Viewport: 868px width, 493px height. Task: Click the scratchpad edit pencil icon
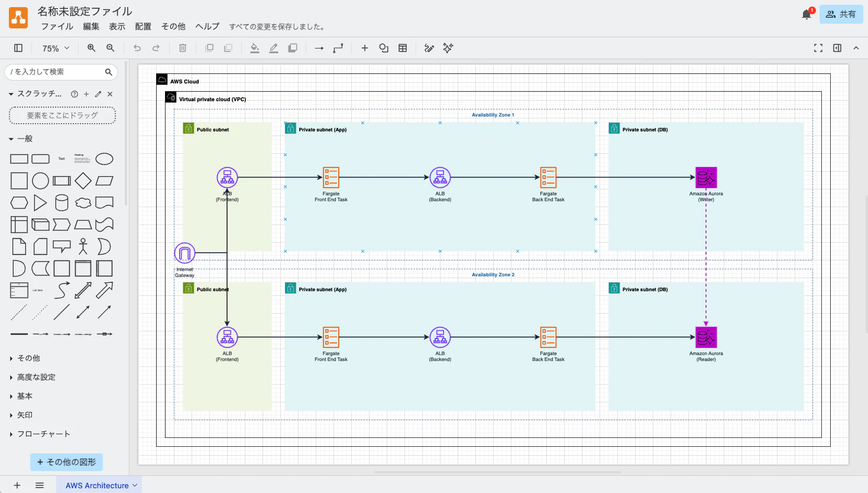pos(98,94)
